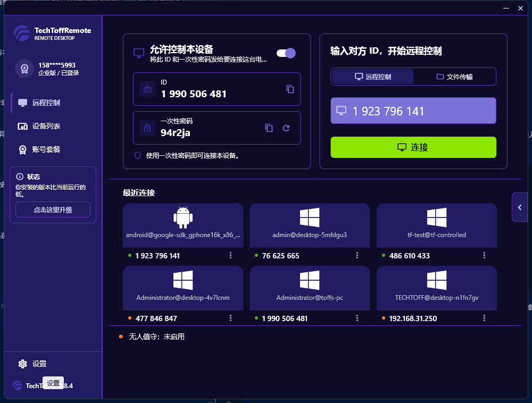Click the recent connection address 192.168.31.250
This screenshot has height=403, width=532.
coord(413,318)
